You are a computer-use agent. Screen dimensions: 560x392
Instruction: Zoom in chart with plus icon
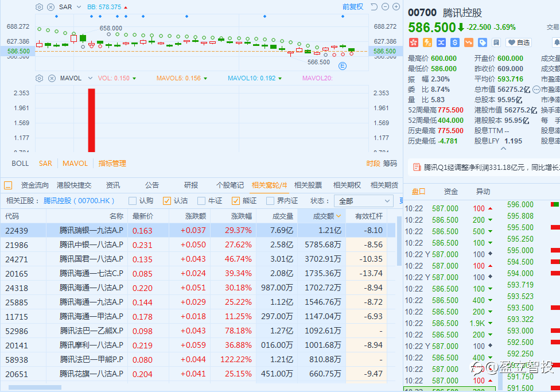pos(396,7)
